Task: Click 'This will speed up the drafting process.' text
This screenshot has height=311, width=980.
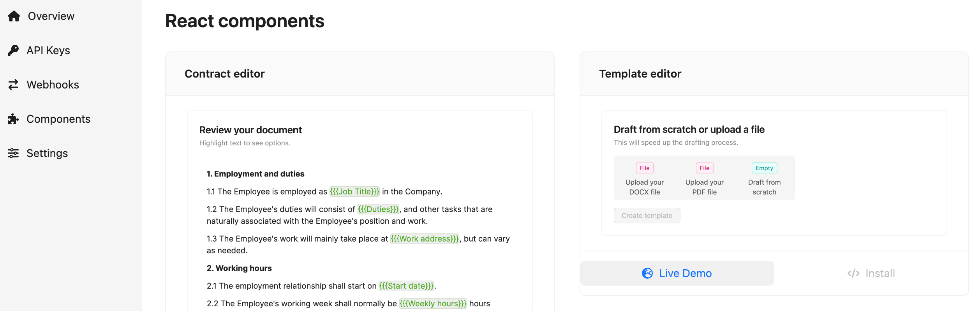Action: (676, 143)
